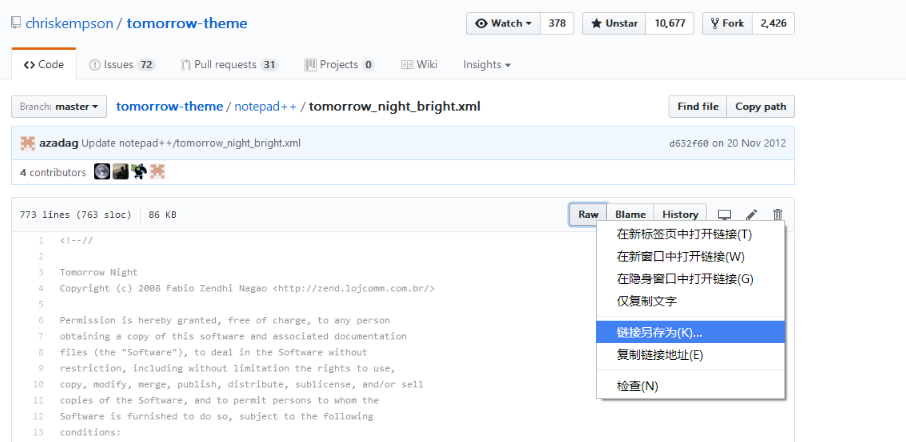Click the Unstar button

pyautogui.click(x=614, y=23)
